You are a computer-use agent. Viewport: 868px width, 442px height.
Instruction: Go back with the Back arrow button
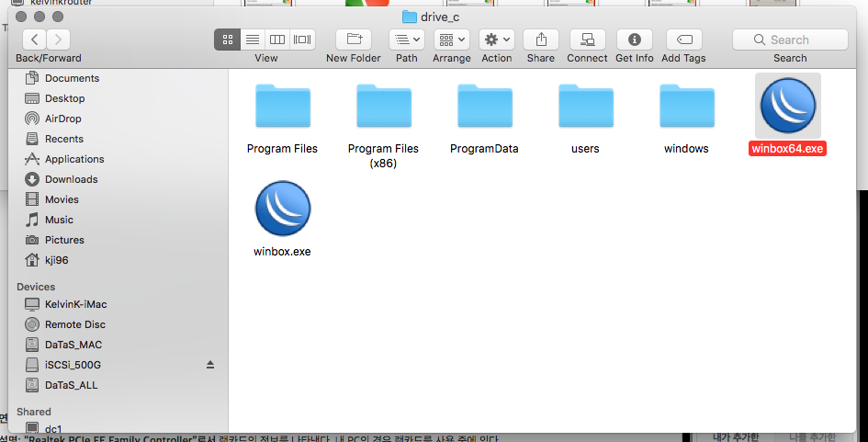pos(34,40)
